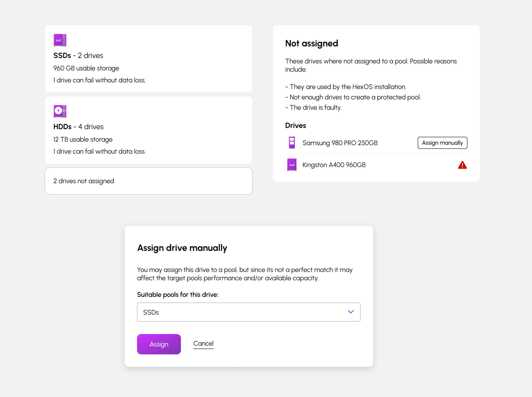This screenshot has height=397, width=532.
Task: Click the Kingston A400 960GB drive name
Action: click(x=334, y=165)
